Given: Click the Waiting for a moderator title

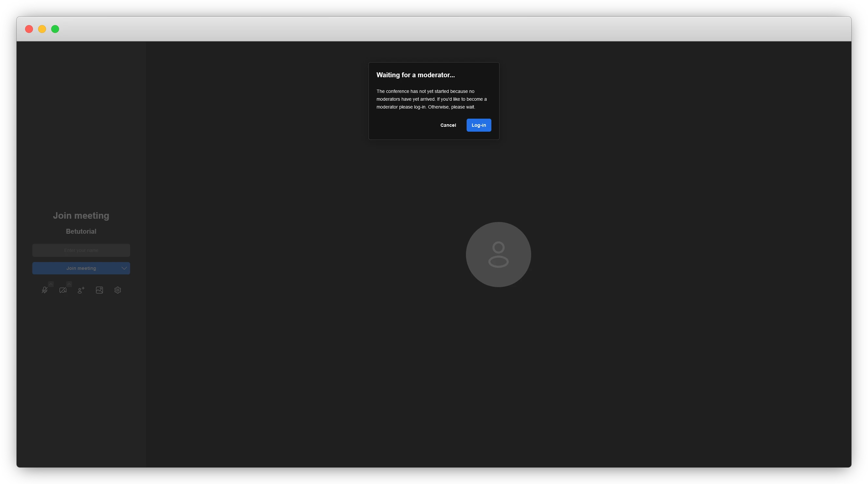Looking at the screenshot, I should coord(415,75).
